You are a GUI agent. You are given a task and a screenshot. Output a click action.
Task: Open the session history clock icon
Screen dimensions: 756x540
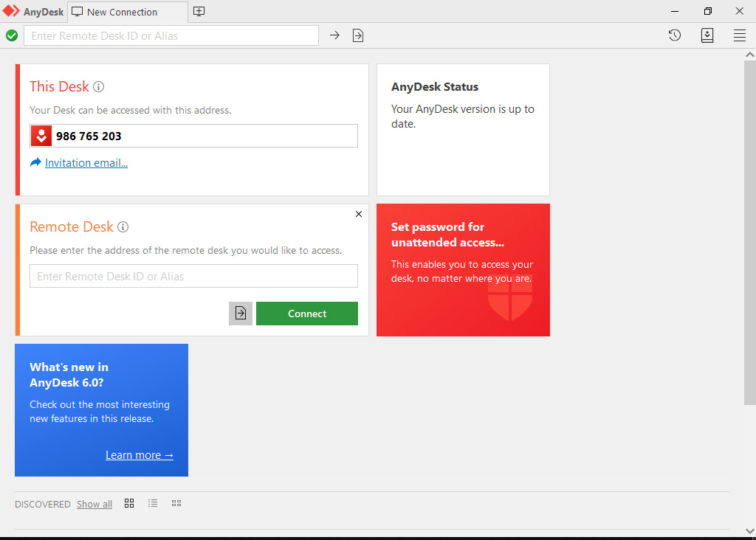click(x=675, y=35)
